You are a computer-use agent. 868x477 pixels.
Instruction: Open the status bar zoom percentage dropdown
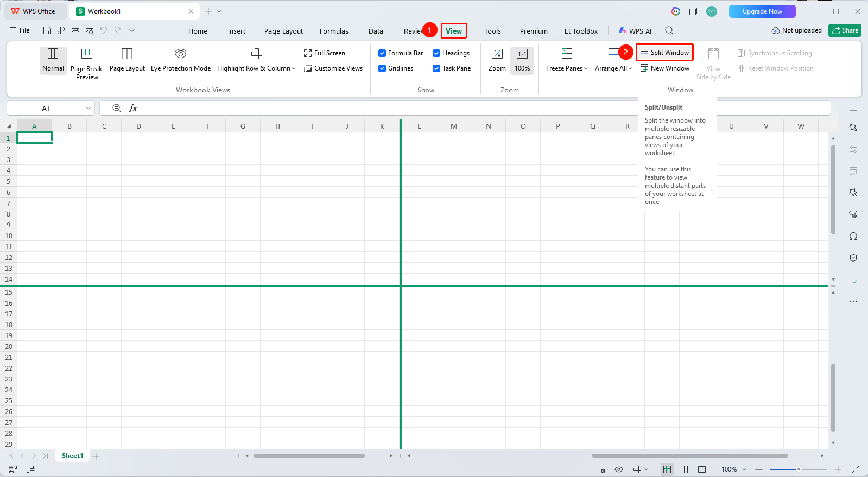coord(744,469)
